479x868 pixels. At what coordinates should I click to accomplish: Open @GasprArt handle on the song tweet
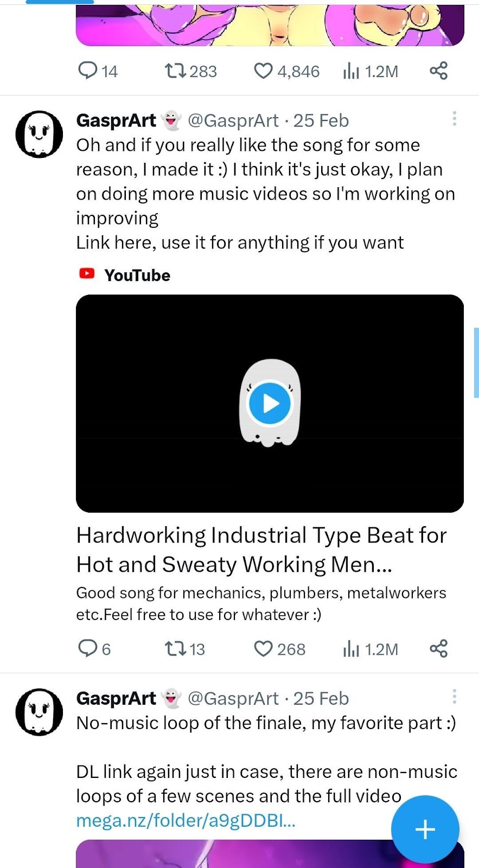coord(233,120)
